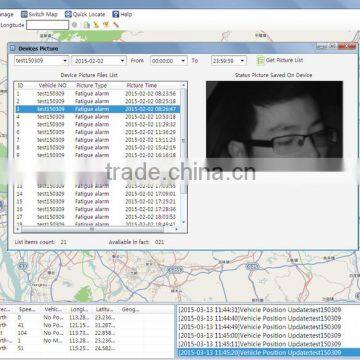Select picture list row with ID 1
Viewport: 360px width, 360px height.
[98, 94]
